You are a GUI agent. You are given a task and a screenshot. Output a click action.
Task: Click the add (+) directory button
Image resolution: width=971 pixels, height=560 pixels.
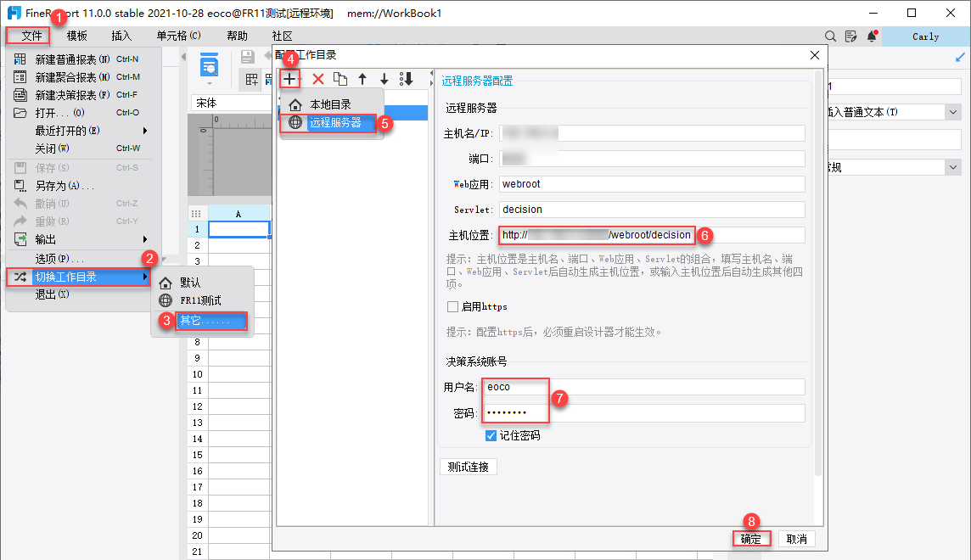pyautogui.click(x=289, y=79)
